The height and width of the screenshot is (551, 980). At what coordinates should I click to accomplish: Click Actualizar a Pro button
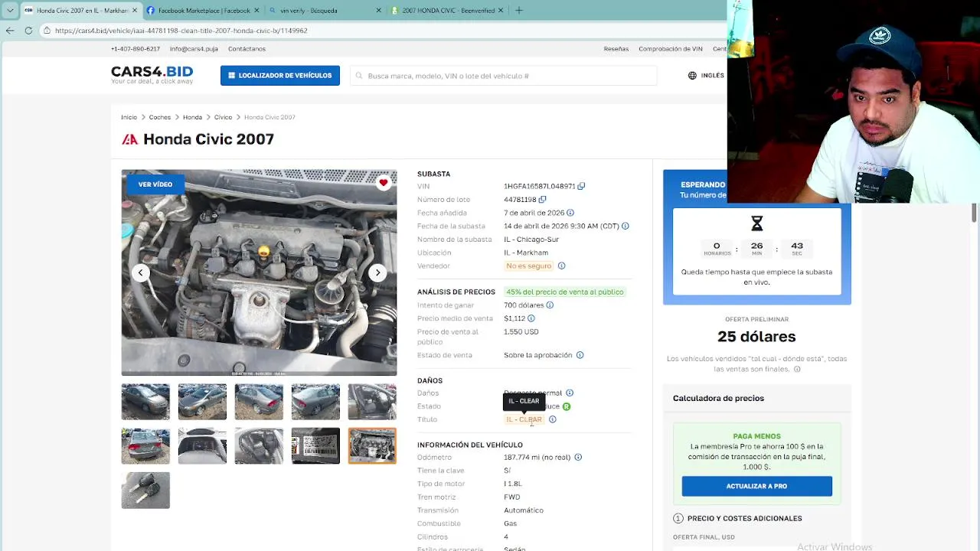pos(756,486)
